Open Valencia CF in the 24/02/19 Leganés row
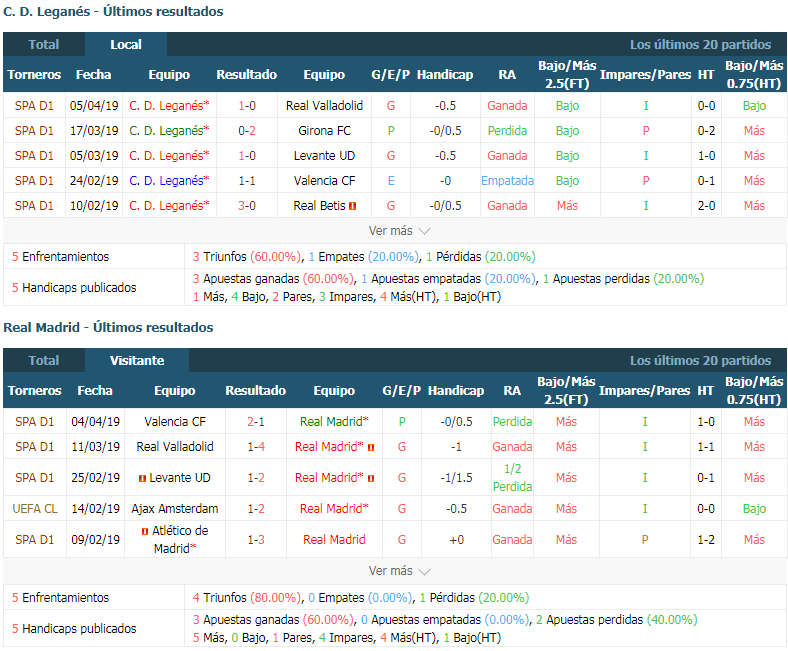 [x=324, y=180]
